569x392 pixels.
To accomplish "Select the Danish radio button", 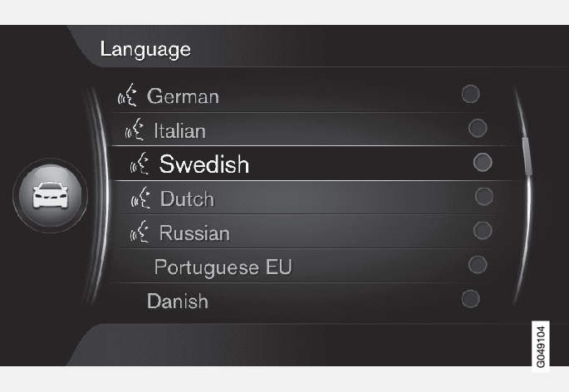I will [x=470, y=298].
